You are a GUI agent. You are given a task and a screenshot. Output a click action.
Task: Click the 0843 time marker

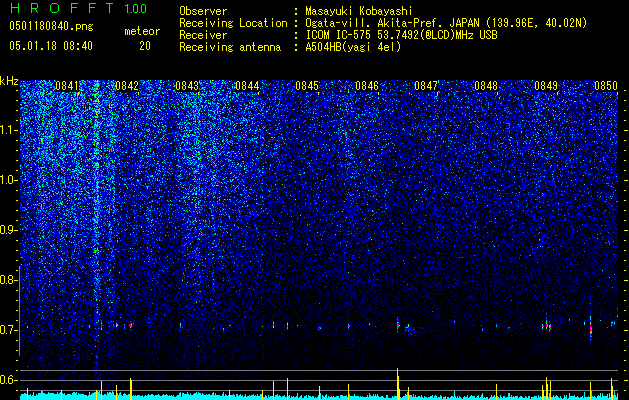click(x=187, y=86)
